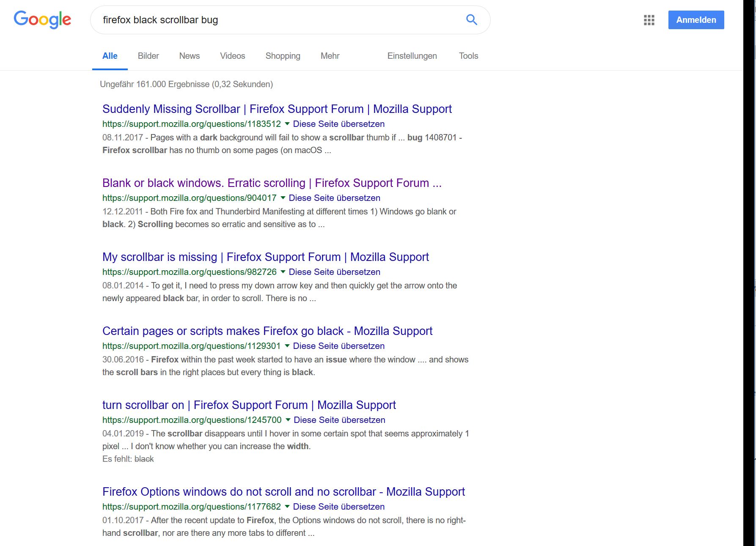This screenshot has height=546, width=756.
Task: Click the black vertical scrollbar on right edge
Action: [749, 273]
